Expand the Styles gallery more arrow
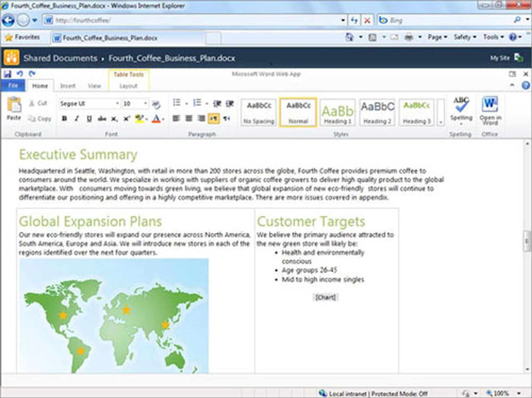Screen dimensions: 532x398 click(441, 122)
